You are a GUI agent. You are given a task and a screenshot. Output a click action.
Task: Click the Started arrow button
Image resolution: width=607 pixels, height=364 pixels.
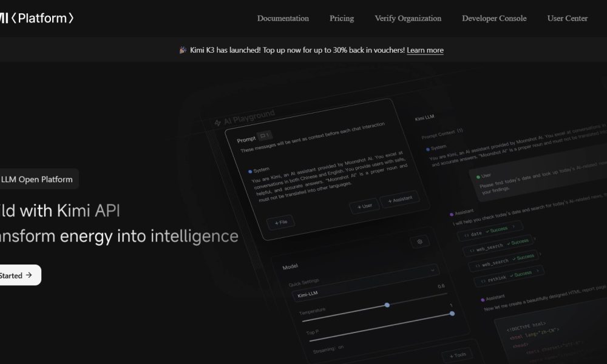[x=19, y=275]
